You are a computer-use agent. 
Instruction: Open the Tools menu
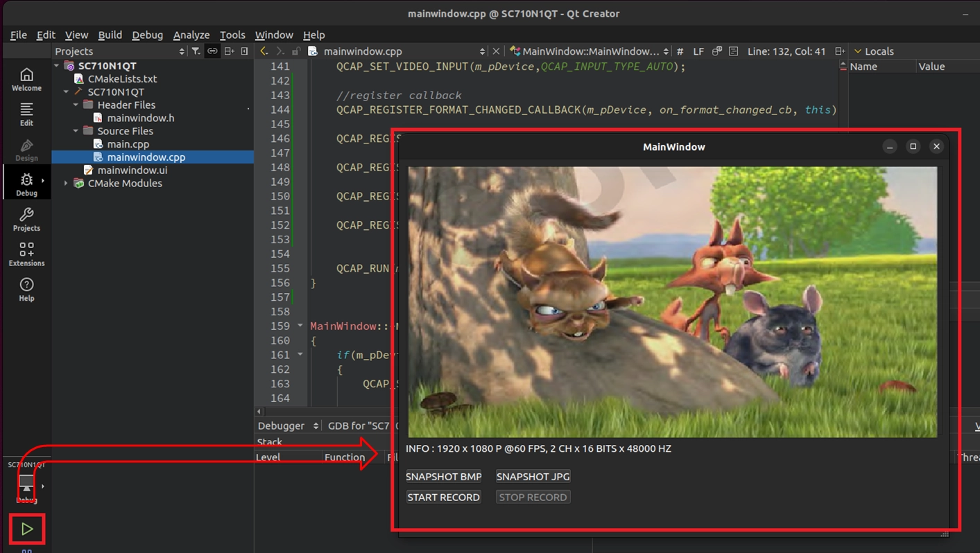point(232,35)
